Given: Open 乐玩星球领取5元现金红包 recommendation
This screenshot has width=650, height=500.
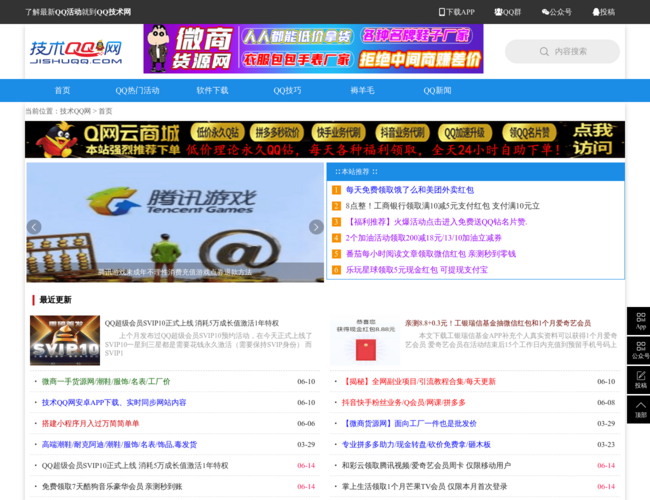Looking at the screenshot, I should tap(417, 270).
